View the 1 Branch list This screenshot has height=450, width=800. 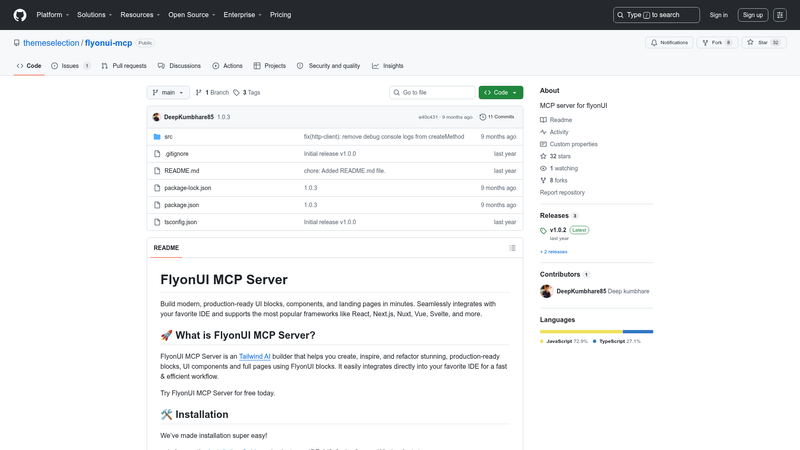click(x=212, y=92)
